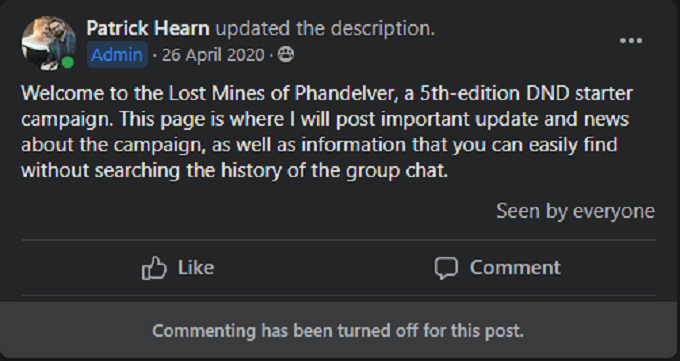Viewport: 680px width, 361px height.
Task: Click the Comment label text
Action: click(x=515, y=267)
